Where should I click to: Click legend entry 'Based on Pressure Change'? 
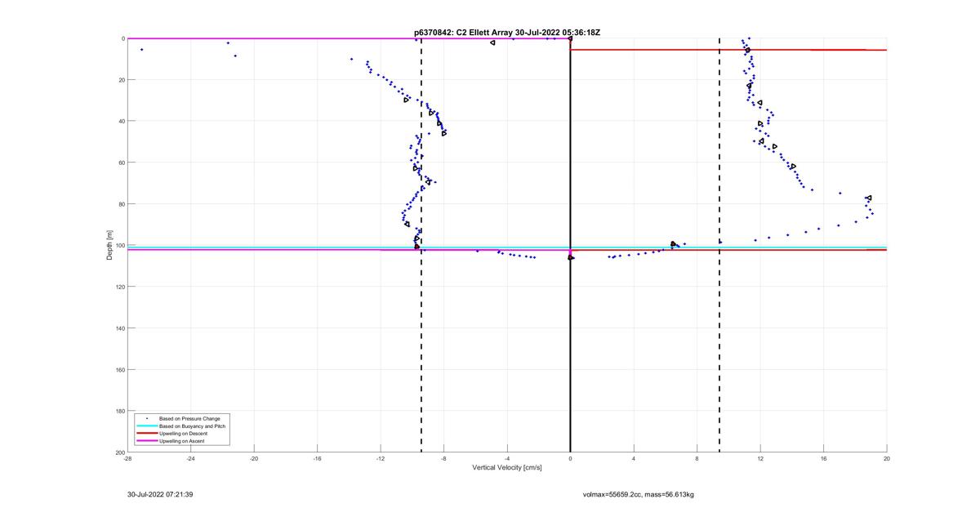click(189, 419)
